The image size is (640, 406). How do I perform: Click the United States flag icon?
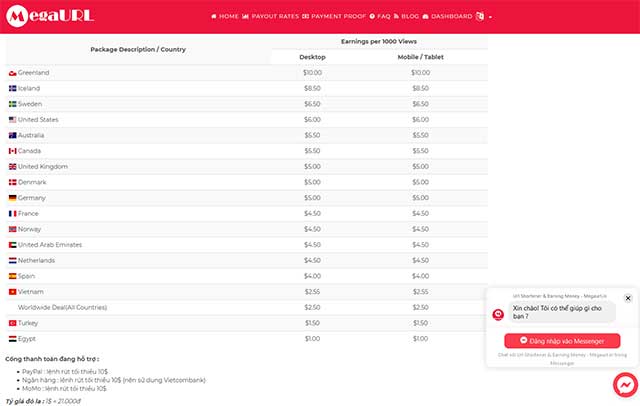12,120
